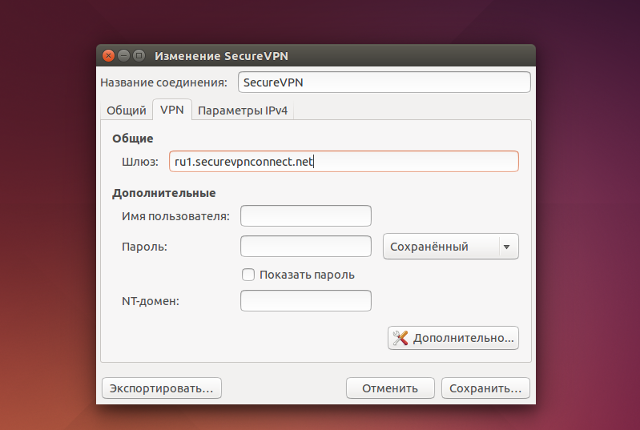Screen dimensions: 640x430
Task: Maximize the SecureVPN editing window
Action: click(140, 55)
